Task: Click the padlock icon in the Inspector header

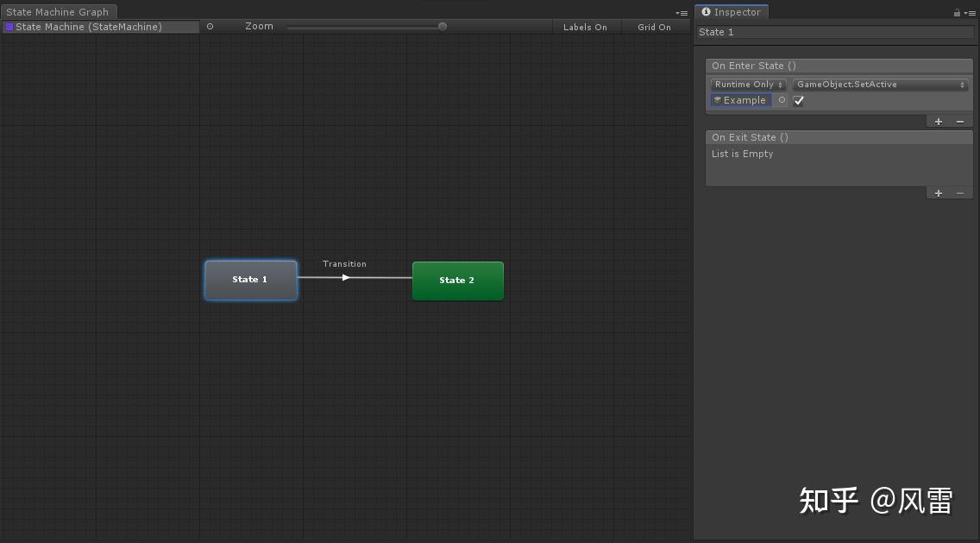Action: [x=956, y=11]
